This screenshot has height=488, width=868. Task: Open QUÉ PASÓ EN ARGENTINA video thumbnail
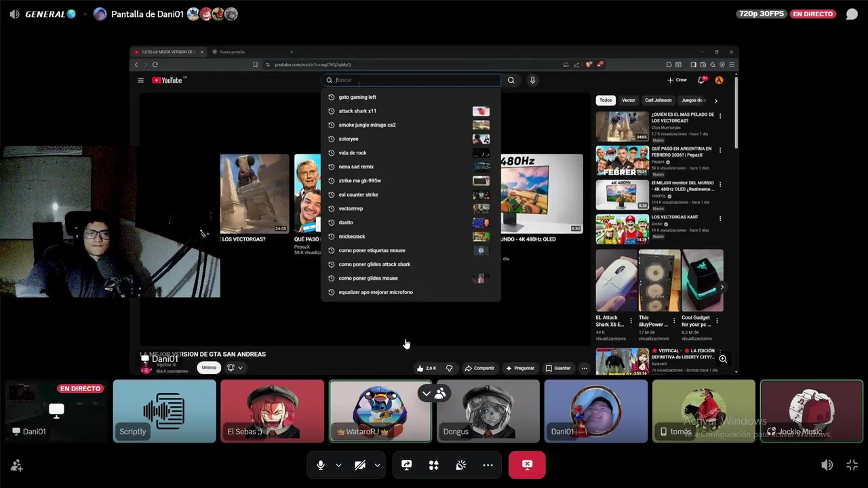(x=622, y=161)
